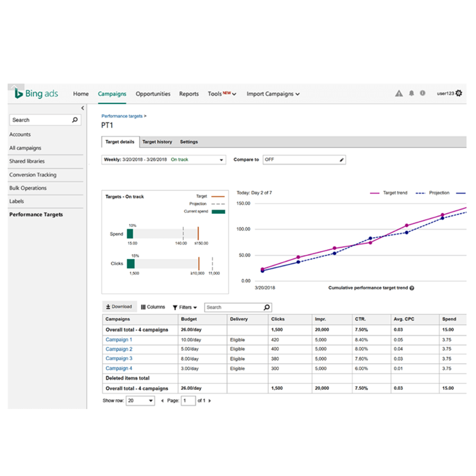Screen dimensions: 476x476
Task: Open the notifications bell icon
Action: coord(411,94)
